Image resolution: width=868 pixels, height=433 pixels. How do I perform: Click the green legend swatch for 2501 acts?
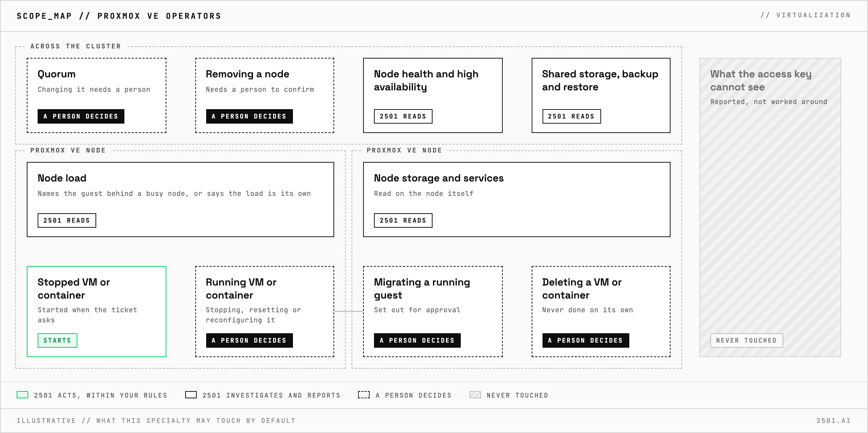(x=22, y=395)
